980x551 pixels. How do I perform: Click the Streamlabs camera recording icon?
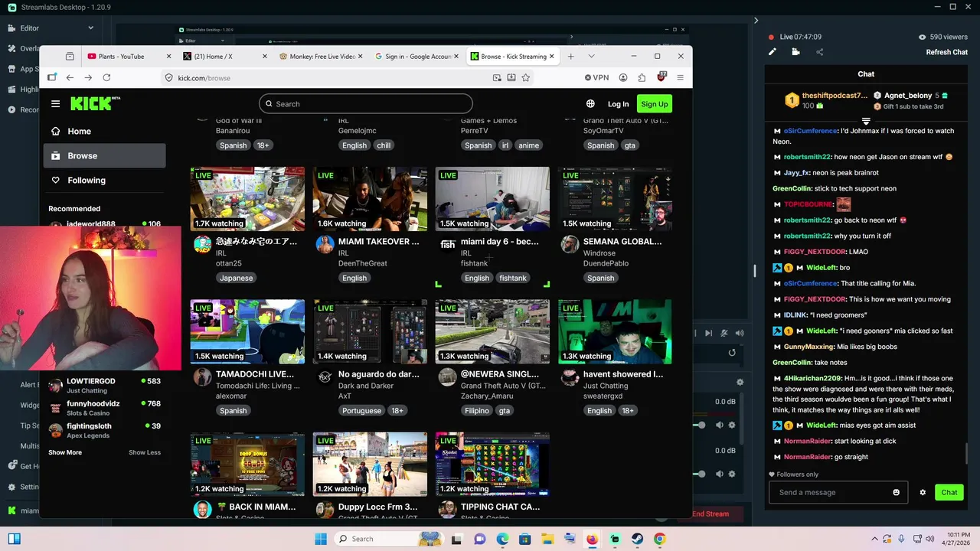coord(795,52)
